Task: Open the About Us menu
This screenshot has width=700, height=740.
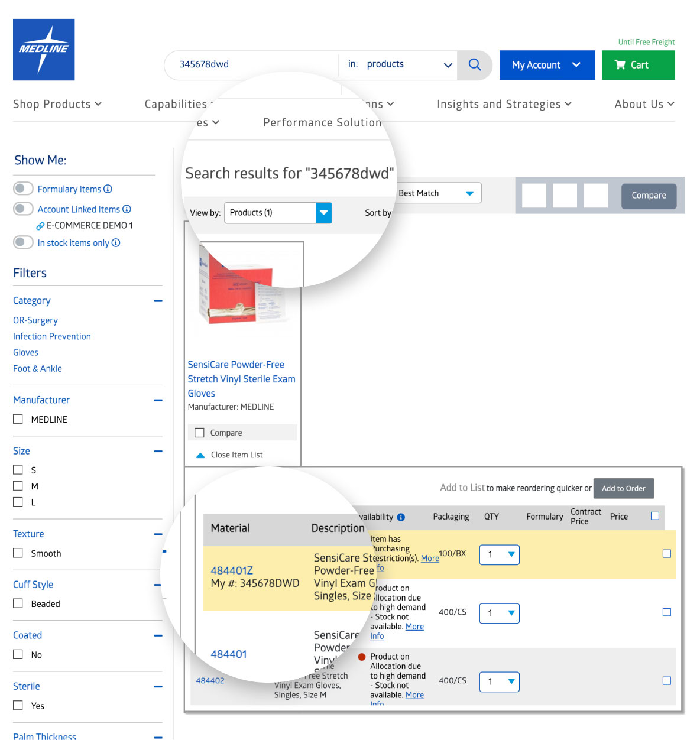Action: tap(644, 104)
